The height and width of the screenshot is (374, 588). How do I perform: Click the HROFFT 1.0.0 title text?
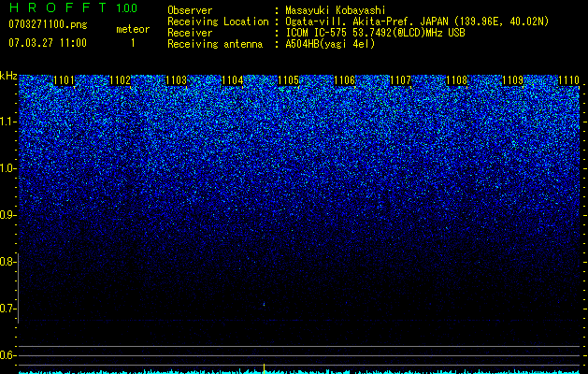(73, 7)
